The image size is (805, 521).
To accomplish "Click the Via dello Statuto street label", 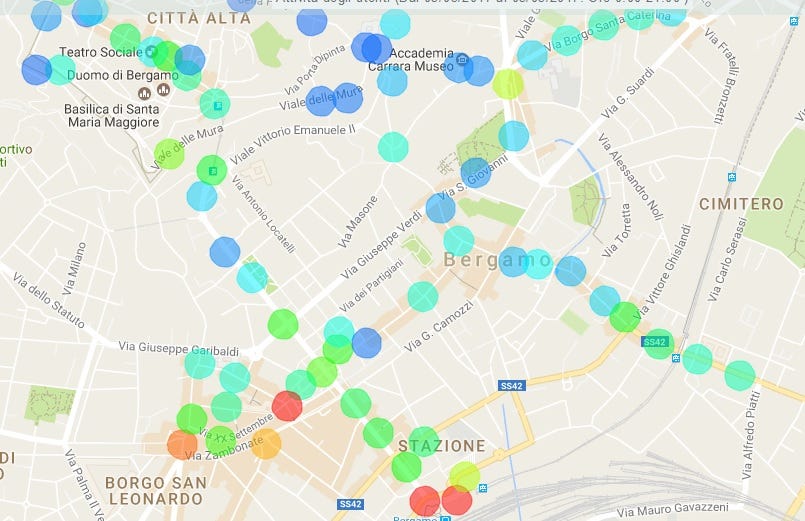I will coord(49,300).
